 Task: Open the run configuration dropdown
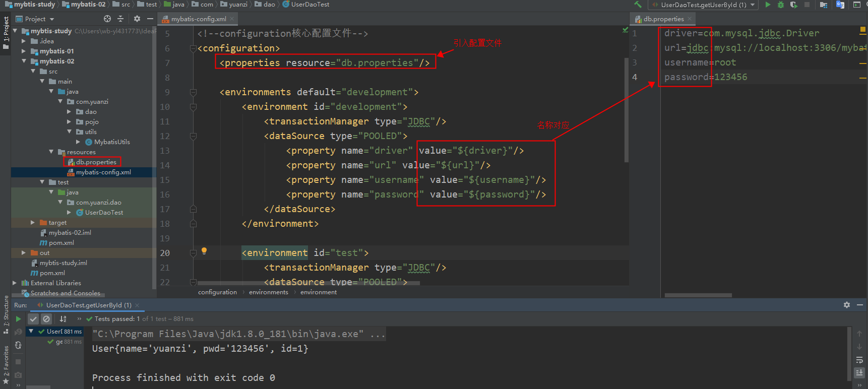[x=704, y=5]
